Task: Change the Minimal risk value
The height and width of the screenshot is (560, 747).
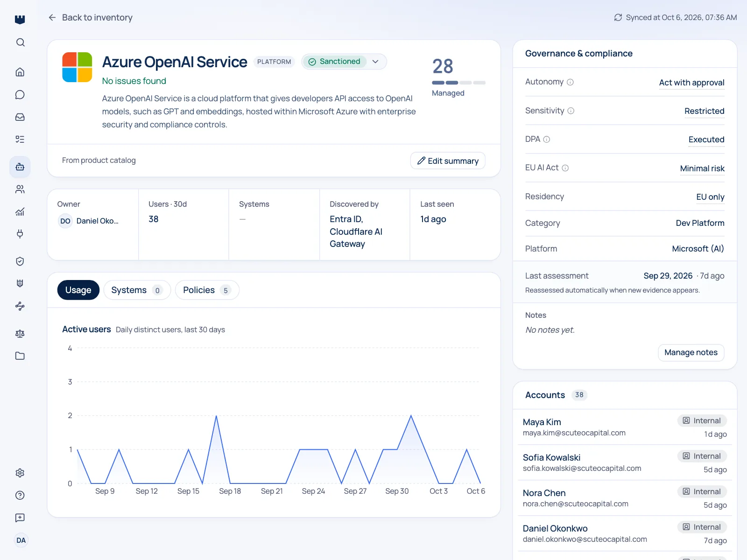Action: click(702, 168)
